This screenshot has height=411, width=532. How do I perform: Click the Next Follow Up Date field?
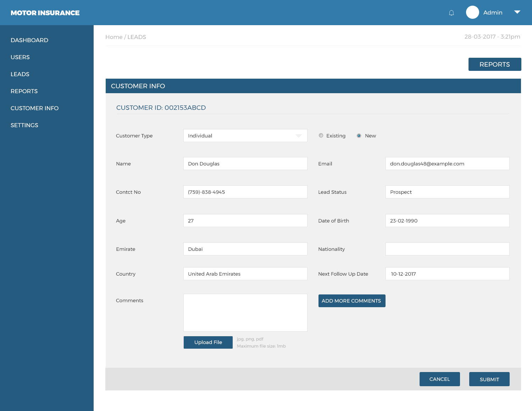click(448, 274)
